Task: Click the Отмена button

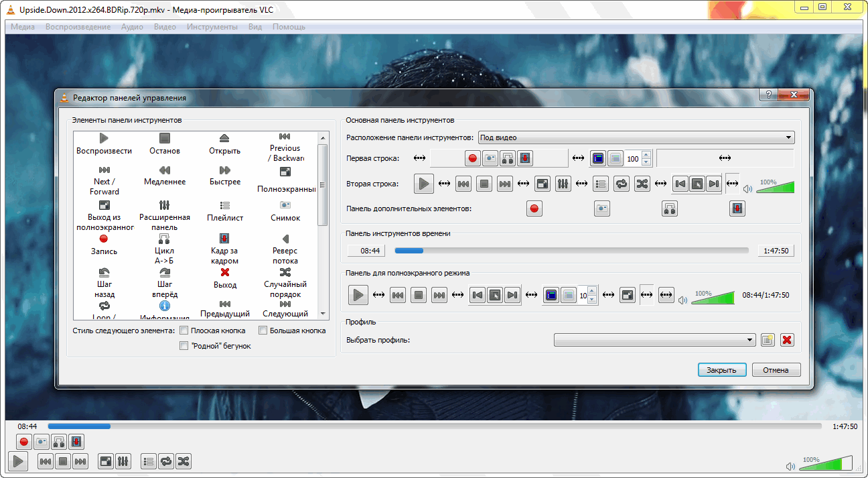Action: click(x=776, y=370)
